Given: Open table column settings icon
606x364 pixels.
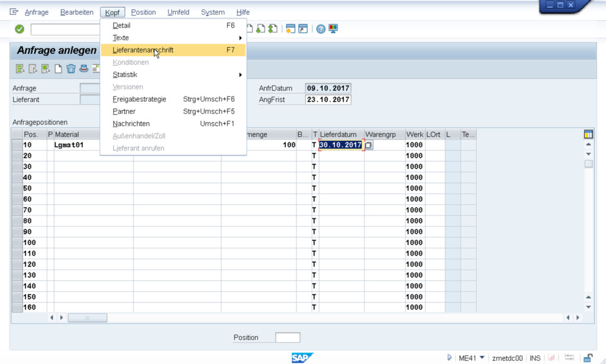Looking at the screenshot, I should coord(588,134).
